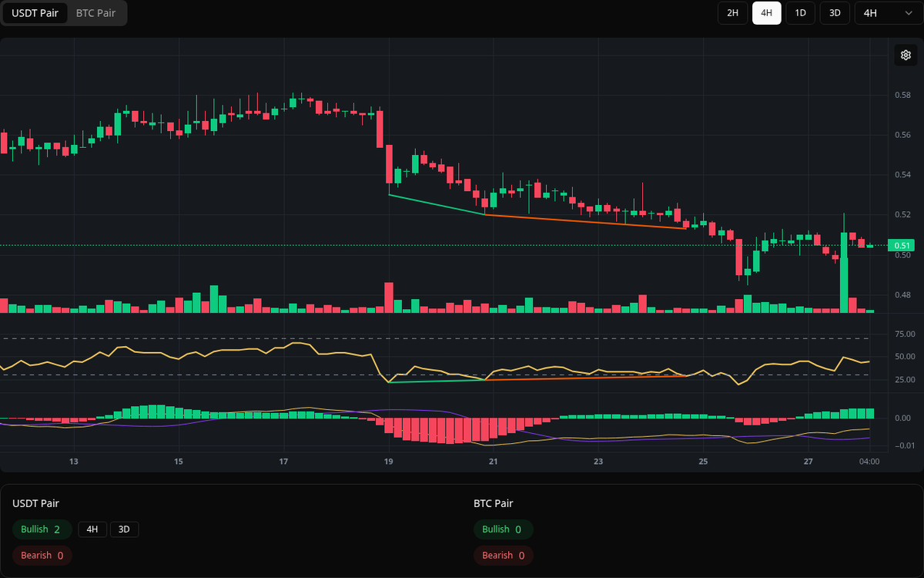Select the orange trendline on the RSI panel
Viewport: 924px width, 578px height.
pyautogui.click(x=585, y=377)
